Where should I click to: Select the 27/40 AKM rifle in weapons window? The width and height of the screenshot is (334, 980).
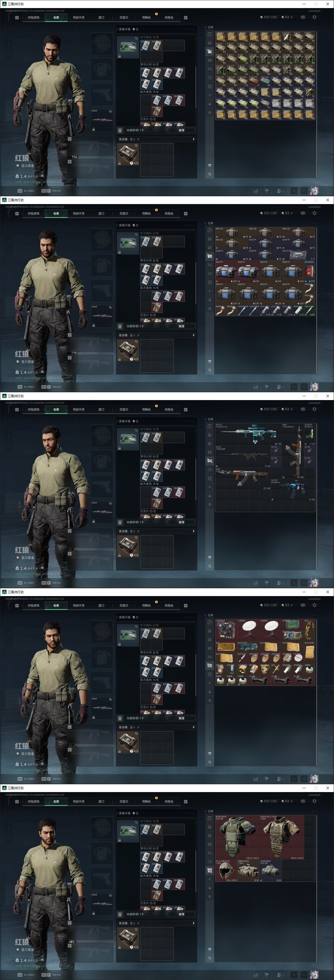(x=243, y=478)
